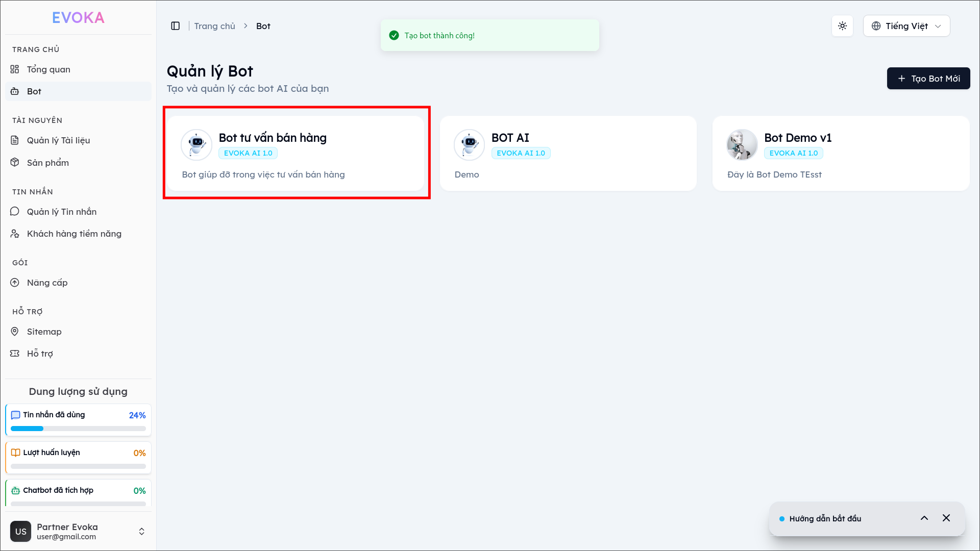The height and width of the screenshot is (551, 980).
Task: Click the Sản phẩm box icon
Action: (15, 162)
